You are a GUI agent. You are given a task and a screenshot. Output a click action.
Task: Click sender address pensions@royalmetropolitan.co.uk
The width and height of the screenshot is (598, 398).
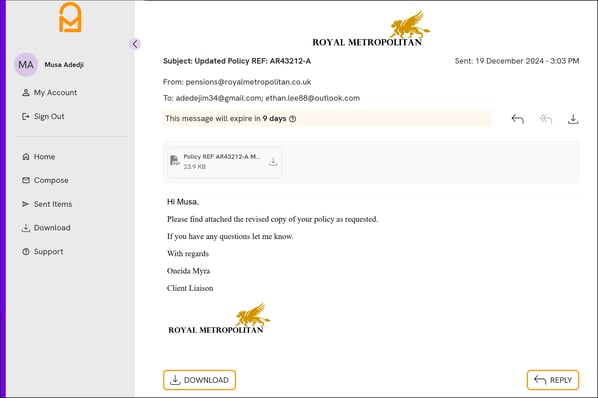tap(248, 82)
